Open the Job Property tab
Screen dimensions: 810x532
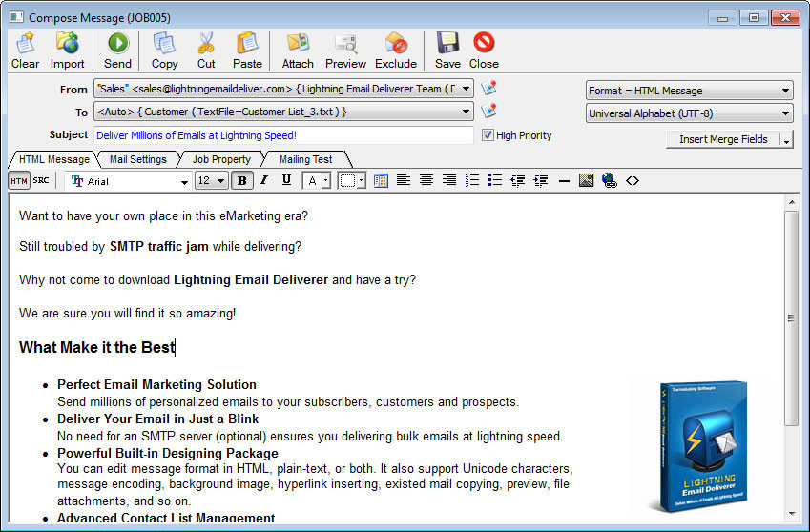[221, 159]
